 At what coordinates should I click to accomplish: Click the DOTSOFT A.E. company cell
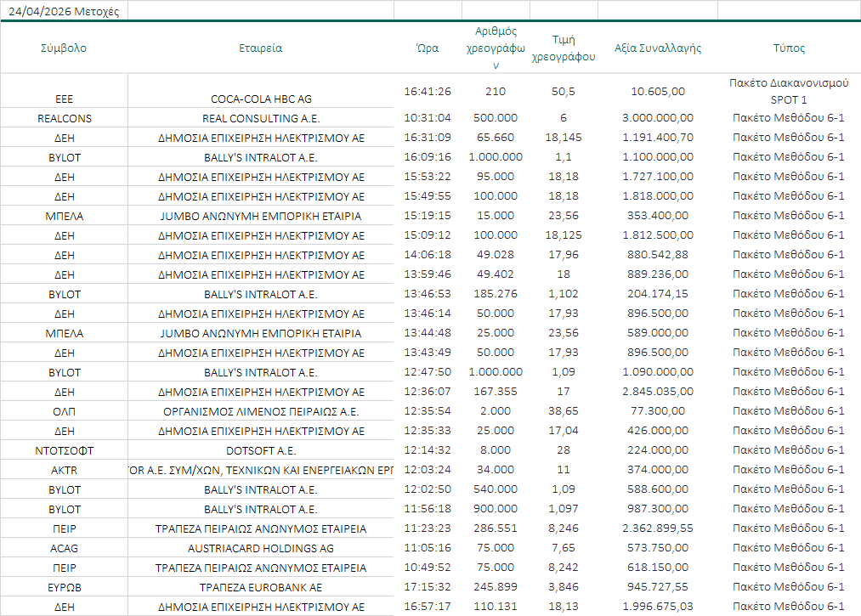pos(261,451)
